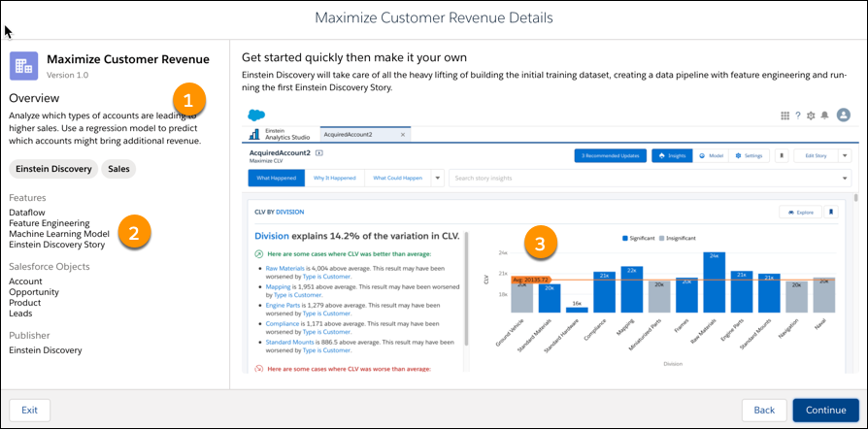The width and height of the screenshot is (868, 430).
Task: Click the Exit button
Action: [29, 410]
